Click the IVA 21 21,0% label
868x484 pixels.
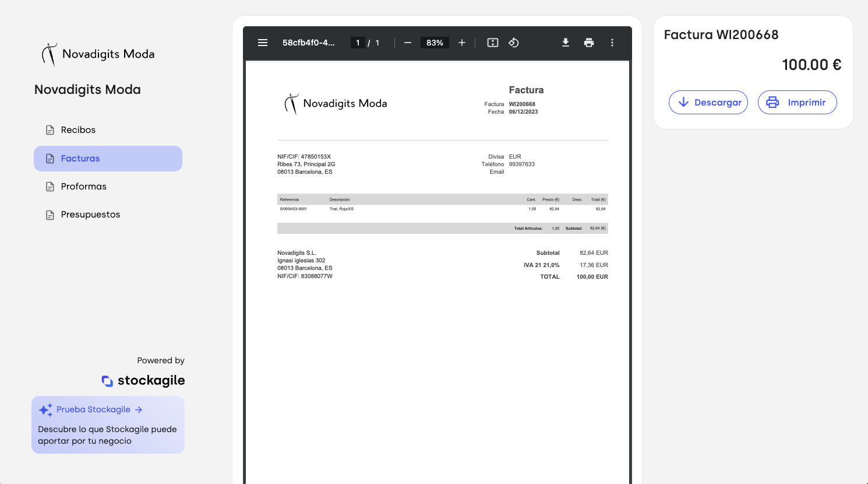541,265
